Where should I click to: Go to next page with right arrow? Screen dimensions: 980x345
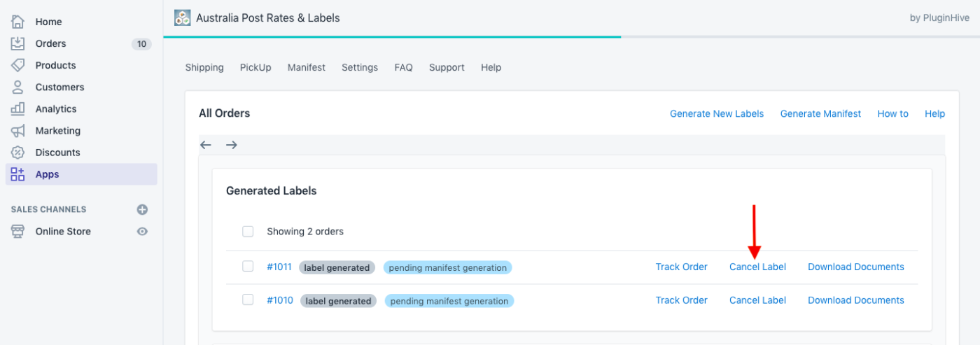click(x=232, y=145)
